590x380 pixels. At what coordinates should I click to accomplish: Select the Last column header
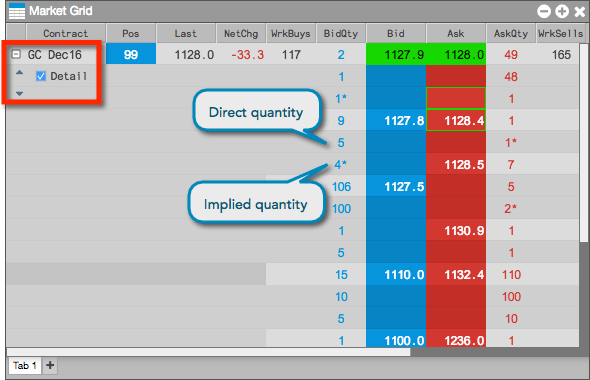(186, 33)
